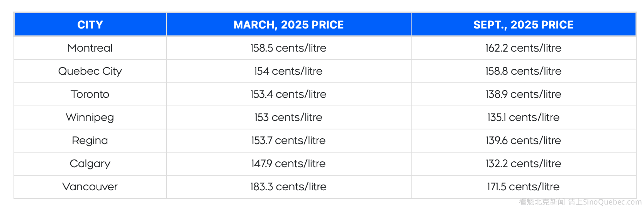Viewport: 644px width, 208px height.
Task: Click the 183.3 cents/litre Vancouver price
Action: (x=288, y=187)
